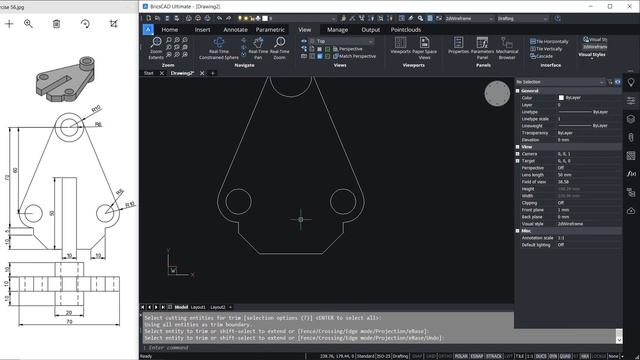The width and height of the screenshot is (640, 360).
Task: Switch to the Manage ribbon tab
Action: [338, 30]
